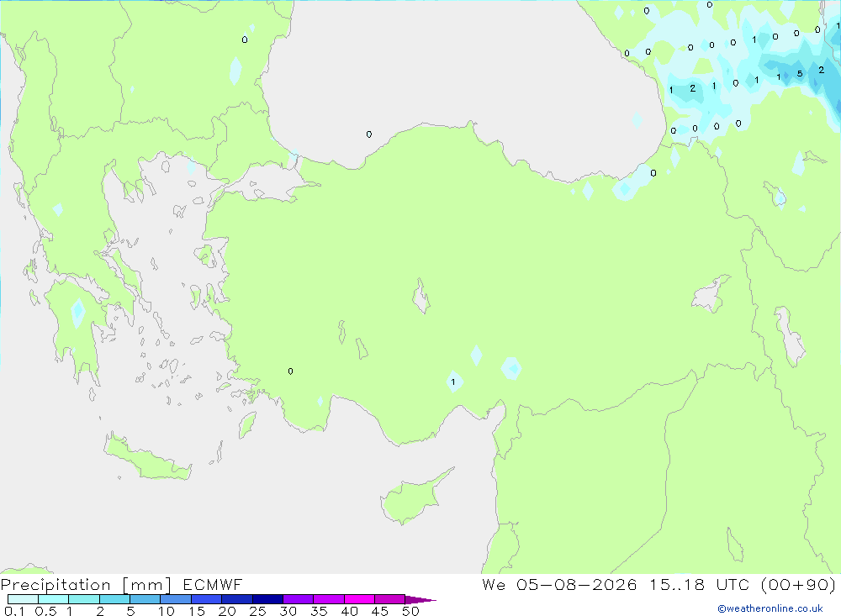Click the value '5' in the dark blue precipitation area
Viewport: 841px width, 616px height.
pos(800,73)
